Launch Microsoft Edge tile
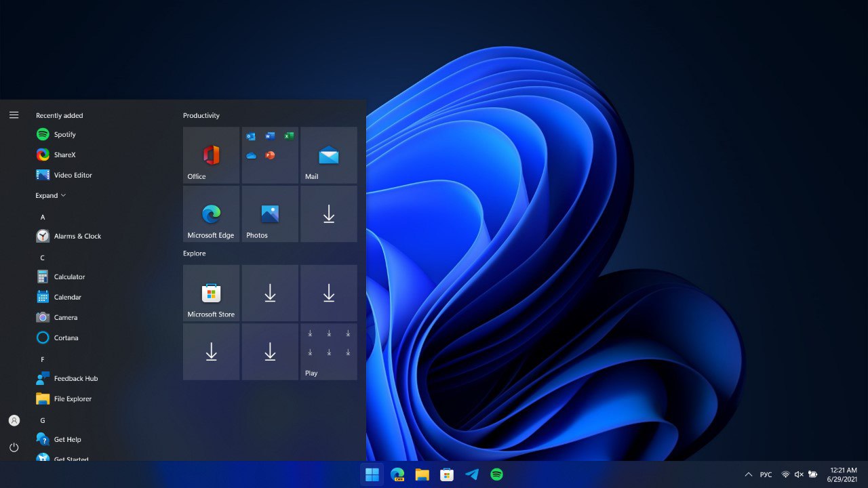Viewport: 868px width, 488px height. 211,214
